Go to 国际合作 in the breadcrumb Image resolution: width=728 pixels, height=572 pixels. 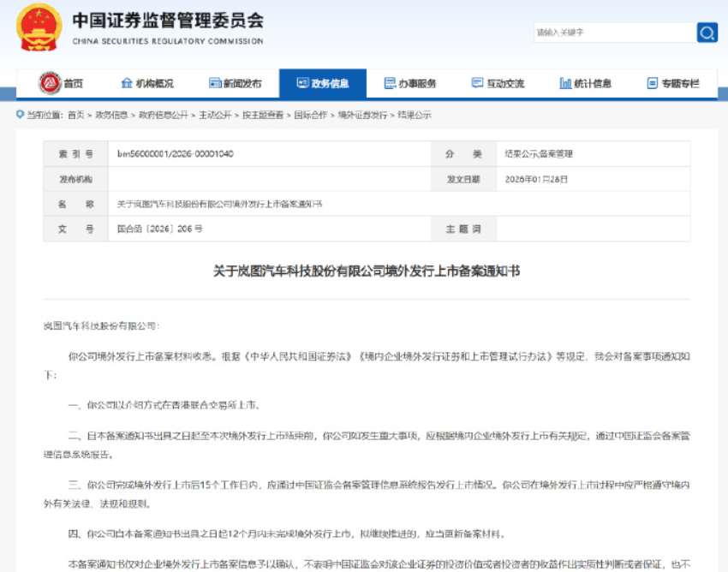coord(311,115)
